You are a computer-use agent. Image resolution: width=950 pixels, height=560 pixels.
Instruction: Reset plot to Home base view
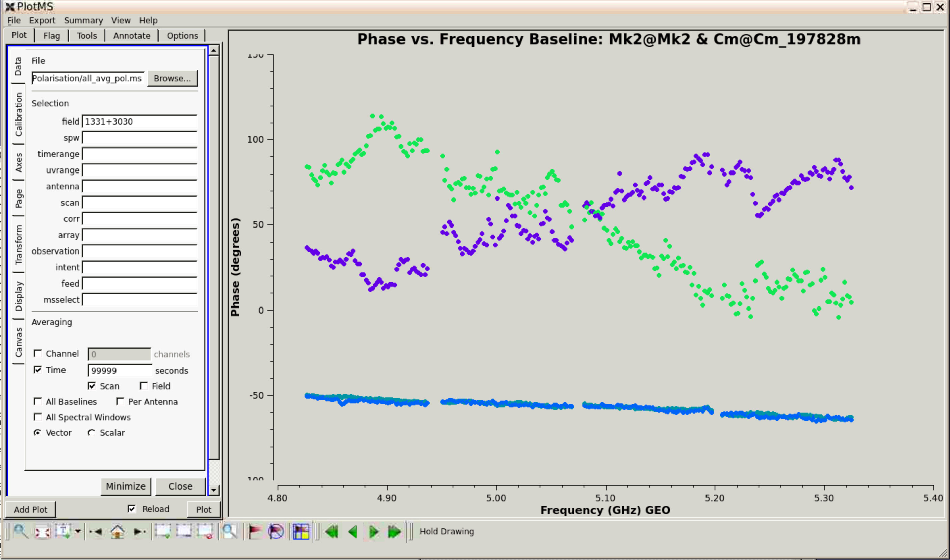tap(118, 532)
